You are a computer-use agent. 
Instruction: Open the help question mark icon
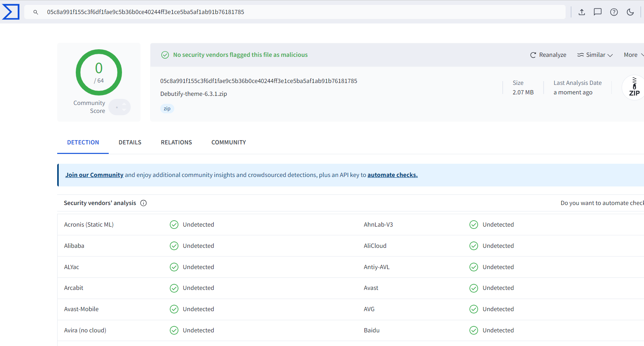click(x=614, y=12)
